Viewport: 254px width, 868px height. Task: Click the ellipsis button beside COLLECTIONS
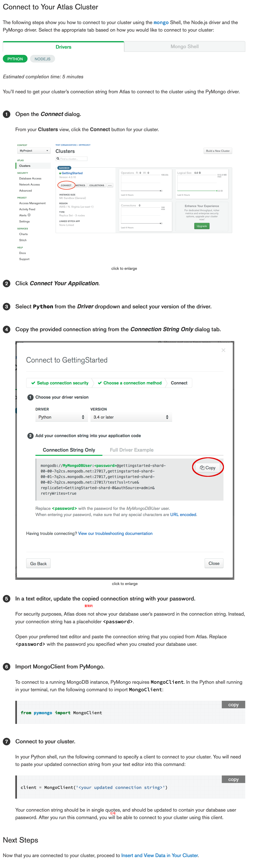click(x=110, y=185)
